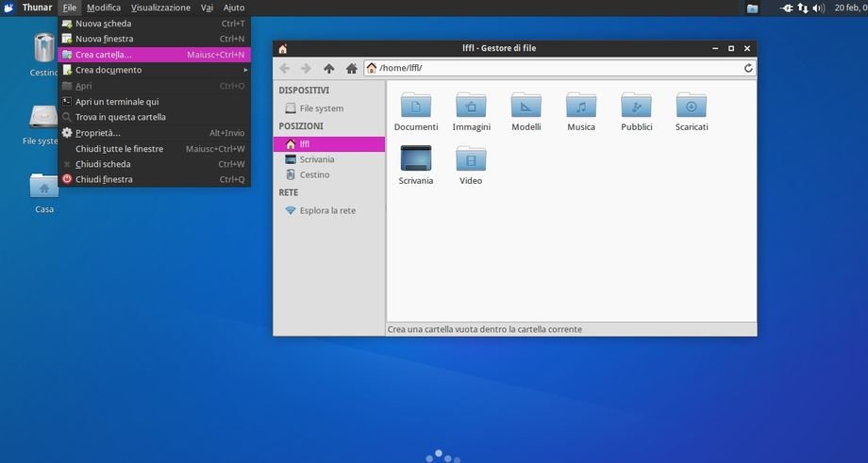Click the /home/lffl/ path field

click(x=557, y=68)
